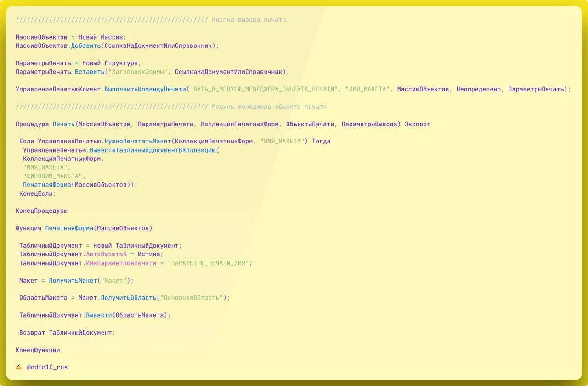Screen dimensions: 588x386
Task: Click the "Добавить" method call
Action: (85, 46)
